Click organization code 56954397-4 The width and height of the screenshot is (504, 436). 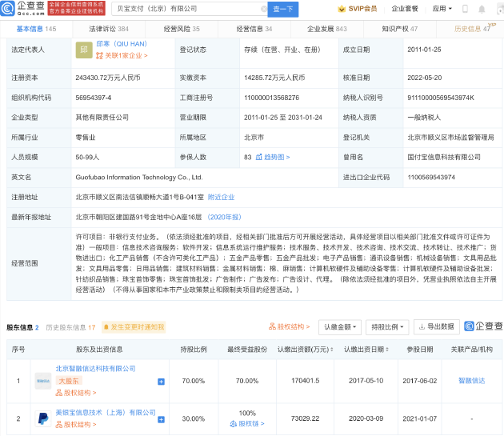[x=94, y=98]
